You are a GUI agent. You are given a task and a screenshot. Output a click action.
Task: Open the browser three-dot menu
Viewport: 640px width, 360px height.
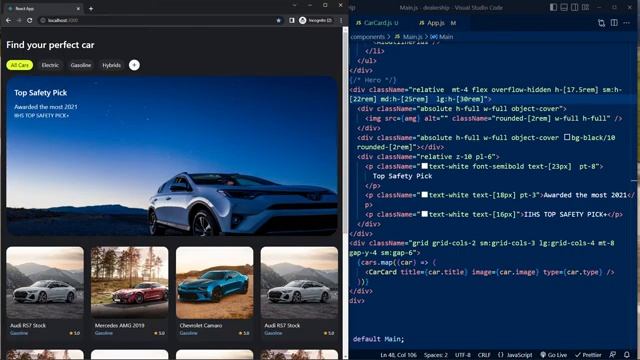[341, 20]
